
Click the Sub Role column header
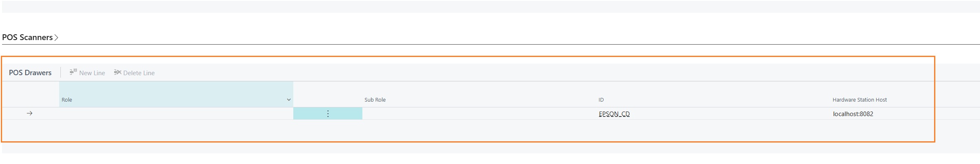[x=375, y=100]
